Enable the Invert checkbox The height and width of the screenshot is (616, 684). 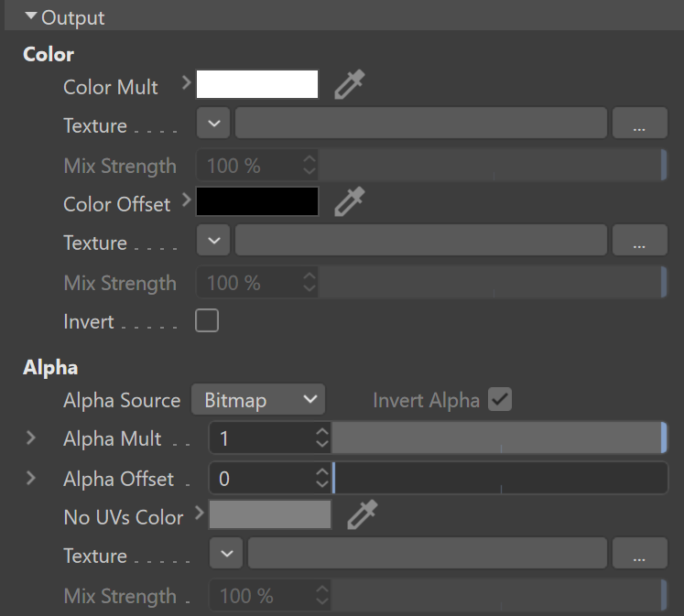tap(207, 321)
